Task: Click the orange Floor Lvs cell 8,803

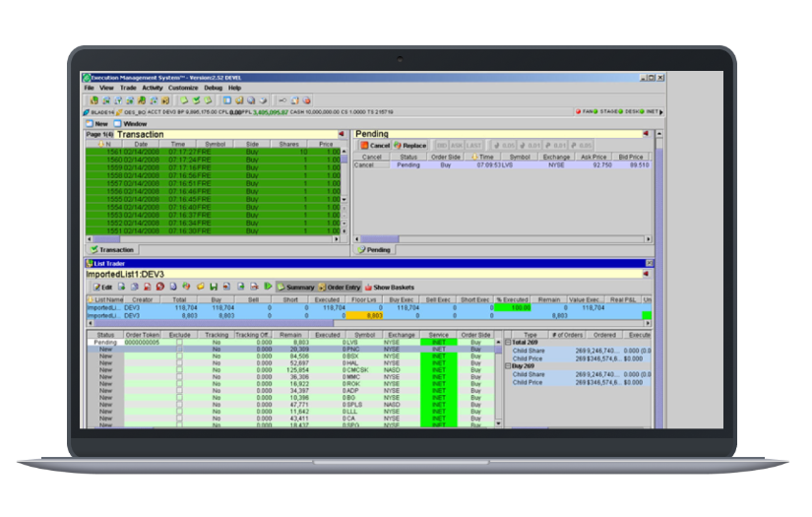Action: click(364, 315)
